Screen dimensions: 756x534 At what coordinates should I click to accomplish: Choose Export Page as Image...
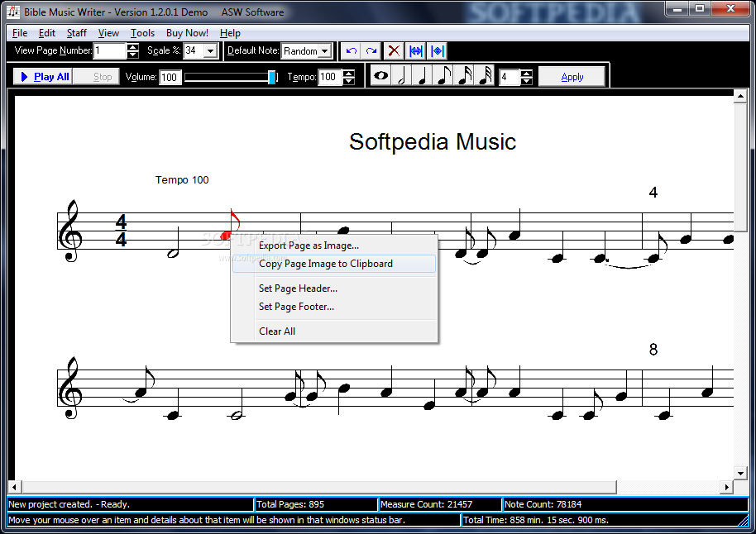pos(334,246)
